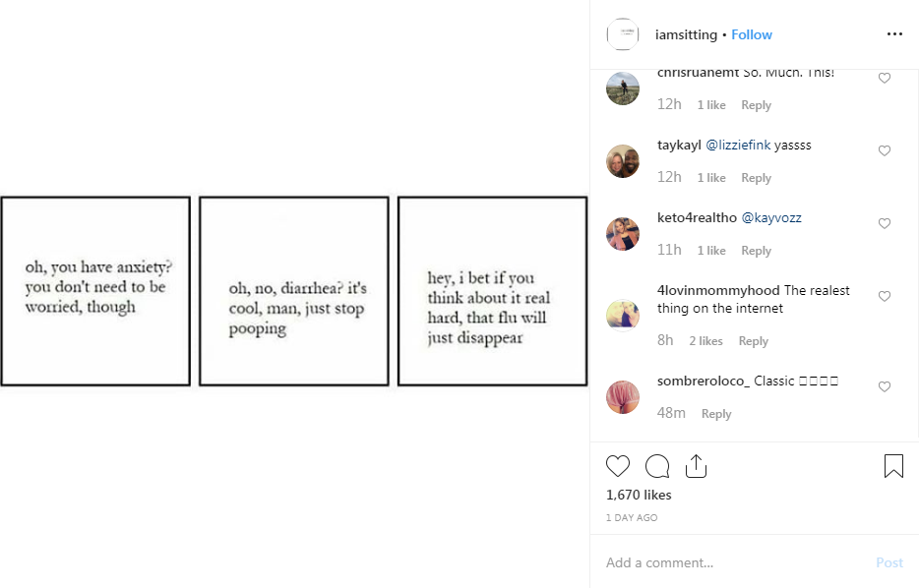Image resolution: width=919 pixels, height=588 pixels.
Task: Save post with the bookmark icon
Action: tap(893, 466)
